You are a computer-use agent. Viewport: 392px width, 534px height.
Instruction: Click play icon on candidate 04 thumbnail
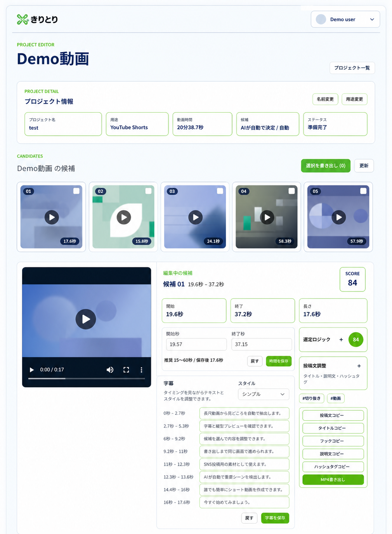[267, 217]
